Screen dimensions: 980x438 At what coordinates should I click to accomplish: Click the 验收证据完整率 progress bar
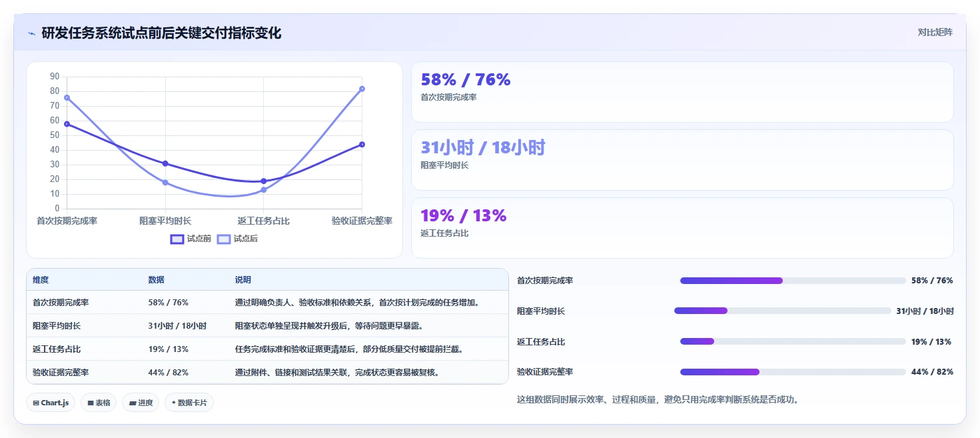793,372
